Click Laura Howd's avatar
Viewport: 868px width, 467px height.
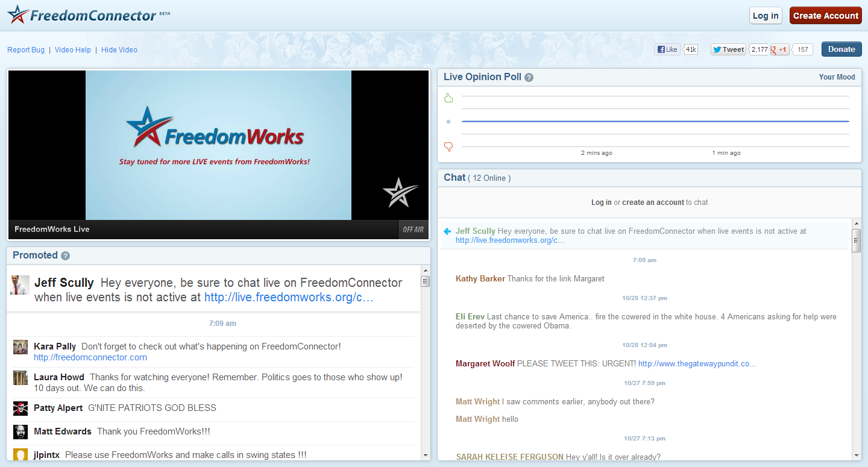pos(20,378)
